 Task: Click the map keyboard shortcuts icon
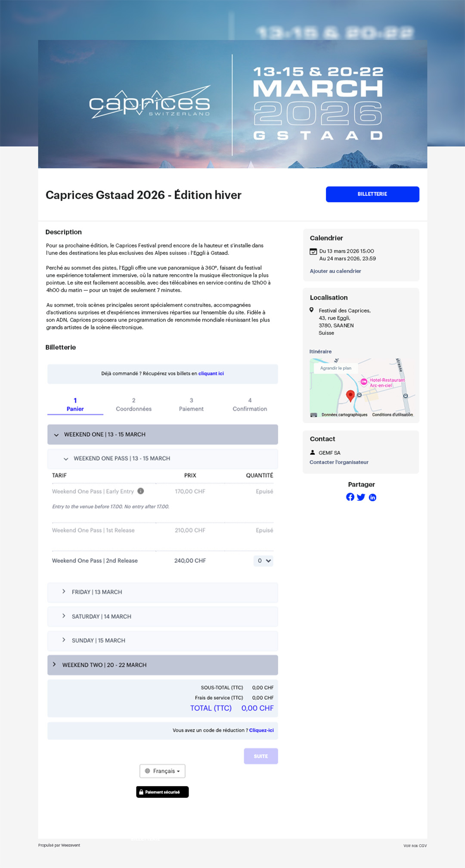point(314,415)
